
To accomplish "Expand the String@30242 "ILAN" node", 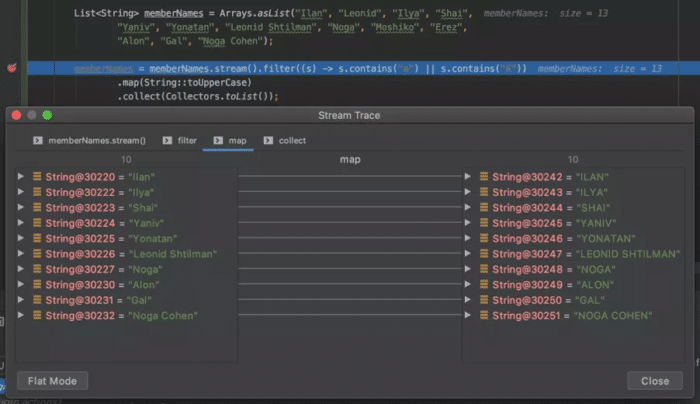I will pyautogui.click(x=467, y=177).
